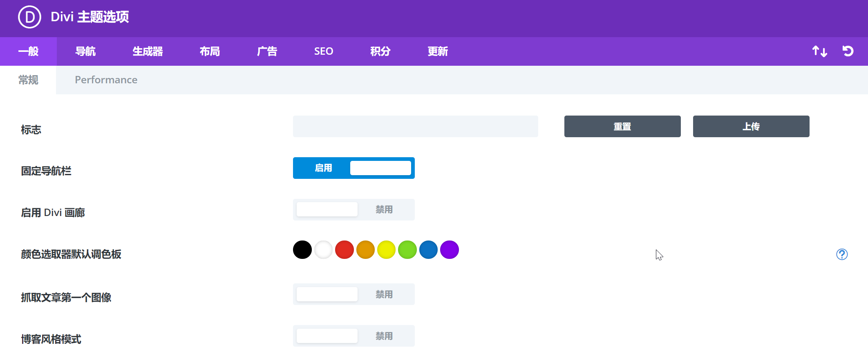
Task: Open the 生成器 tab
Action: [148, 51]
